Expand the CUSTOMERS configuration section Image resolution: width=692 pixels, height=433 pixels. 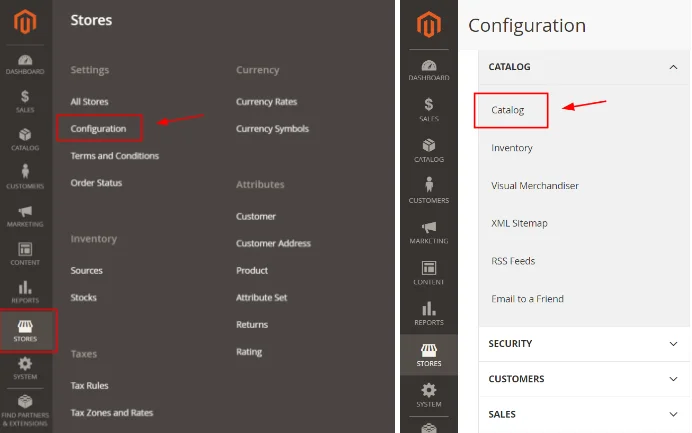(x=672, y=379)
